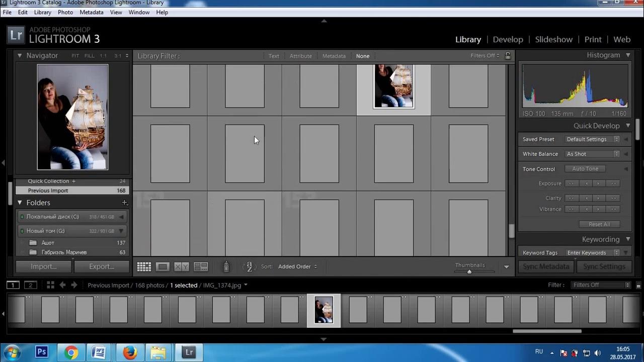
Task: Select Attribute filter in Library Filter
Action: point(301,56)
